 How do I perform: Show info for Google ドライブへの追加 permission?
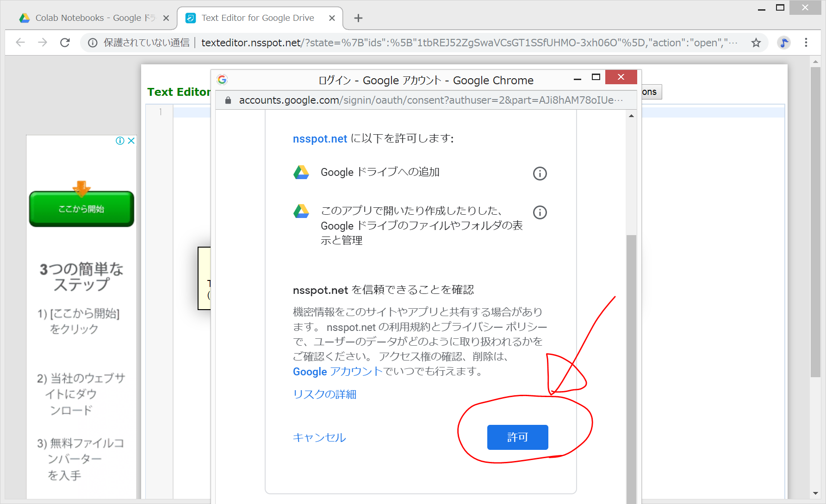coord(540,174)
